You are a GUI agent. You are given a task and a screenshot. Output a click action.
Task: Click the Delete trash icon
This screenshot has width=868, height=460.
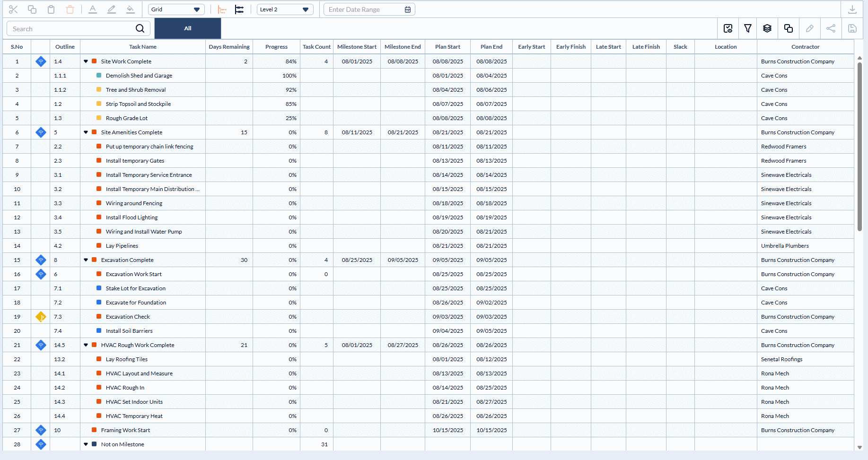coord(70,9)
